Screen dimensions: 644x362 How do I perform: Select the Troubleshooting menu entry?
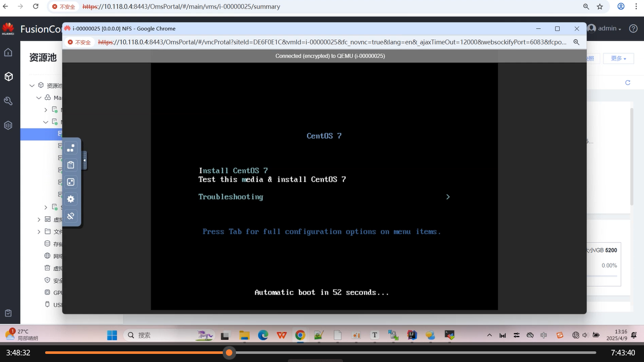click(x=230, y=197)
